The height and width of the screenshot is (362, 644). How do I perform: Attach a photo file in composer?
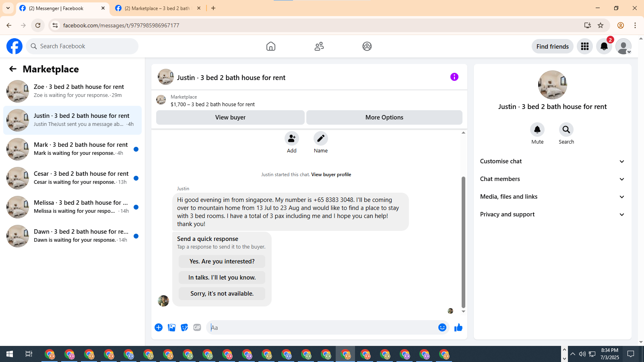click(x=172, y=327)
